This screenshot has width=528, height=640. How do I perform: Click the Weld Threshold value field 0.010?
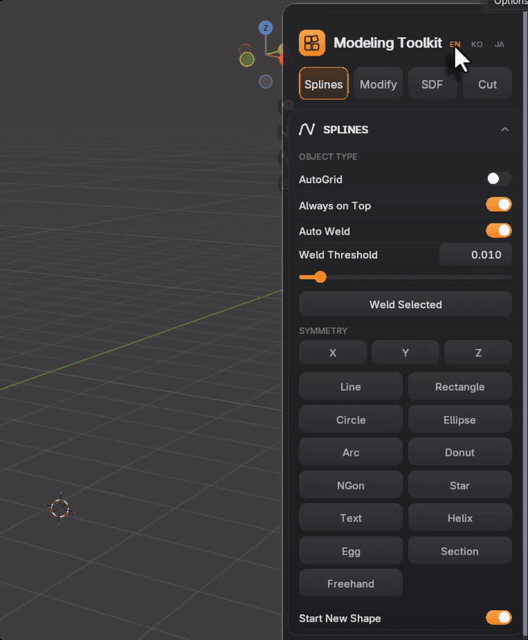[x=475, y=255]
